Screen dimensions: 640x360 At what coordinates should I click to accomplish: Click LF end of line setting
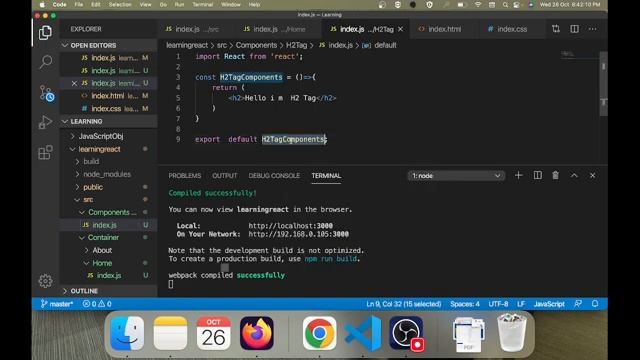(521, 304)
